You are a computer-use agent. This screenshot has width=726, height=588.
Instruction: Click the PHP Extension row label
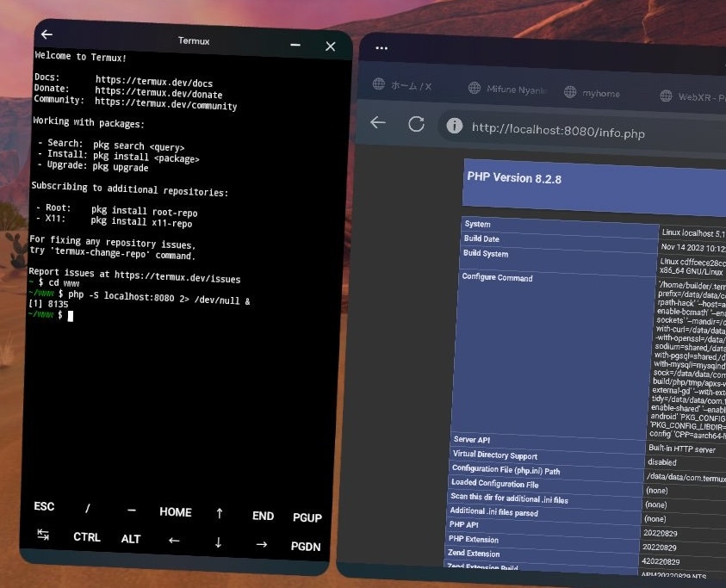(x=473, y=540)
